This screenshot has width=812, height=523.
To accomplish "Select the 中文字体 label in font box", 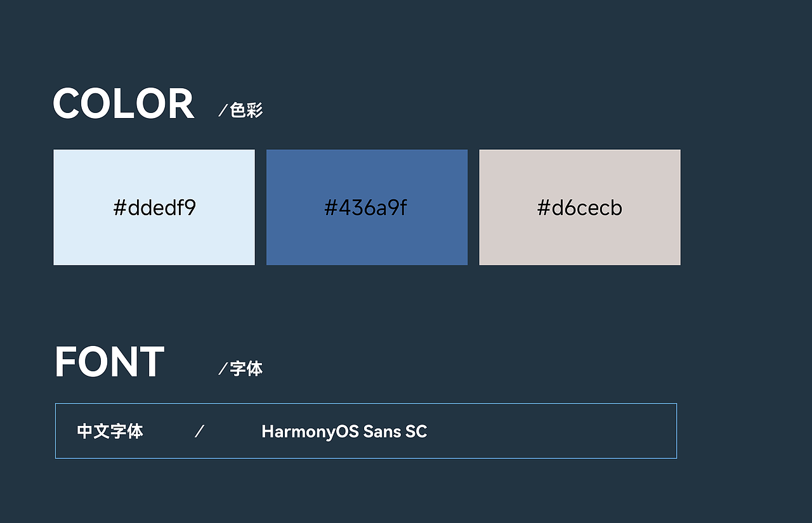I will [110, 432].
